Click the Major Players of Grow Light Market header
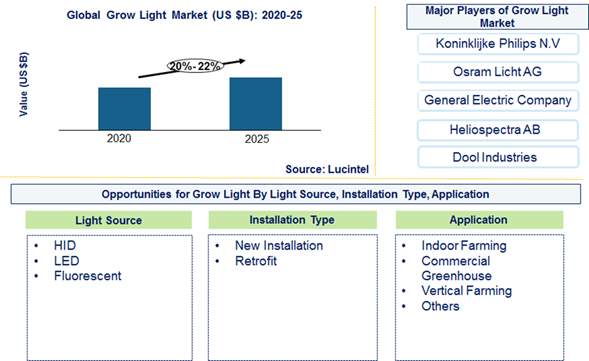Image resolution: width=589 pixels, height=361 pixels. 497,17
